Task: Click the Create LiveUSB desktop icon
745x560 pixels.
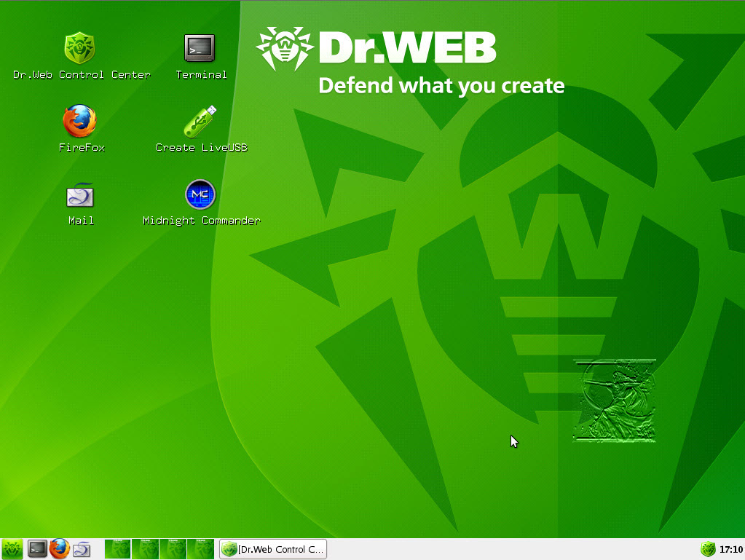Action: (x=200, y=122)
